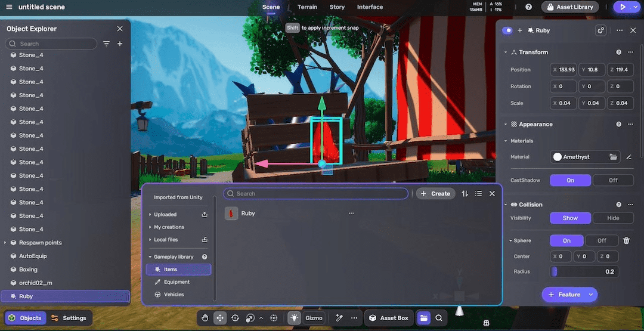The image size is (644, 331).
Task: Open the Material folder browse icon
Action: 613,157
